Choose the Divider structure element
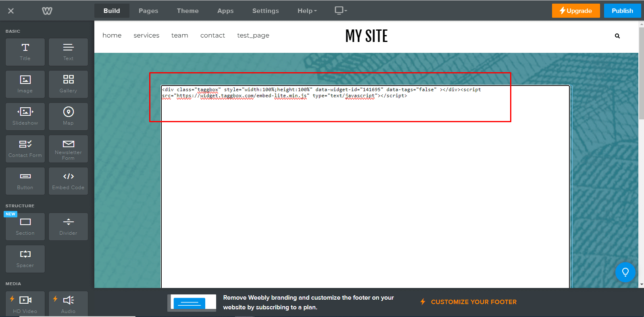644x317 pixels. click(68, 226)
